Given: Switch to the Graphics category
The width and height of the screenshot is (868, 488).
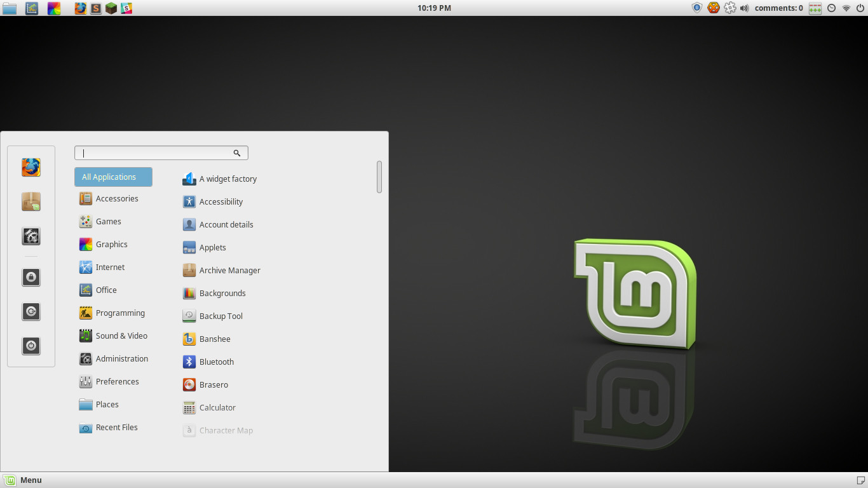Looking at the screenshot, I should pyautogui.click(x=112, y=244).
